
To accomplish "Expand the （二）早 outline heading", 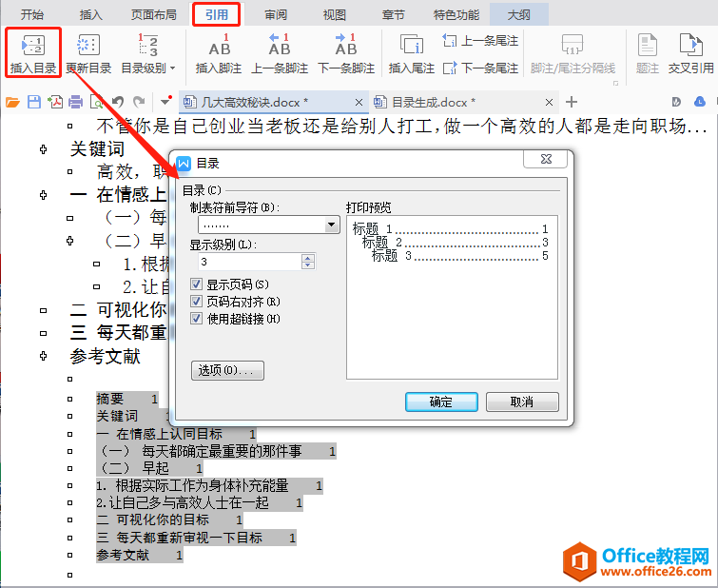I will (70, 241).
